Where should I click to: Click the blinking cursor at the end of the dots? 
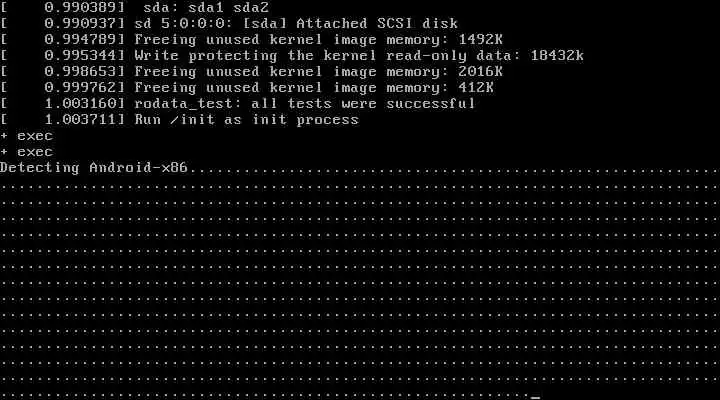coord(535,397)
